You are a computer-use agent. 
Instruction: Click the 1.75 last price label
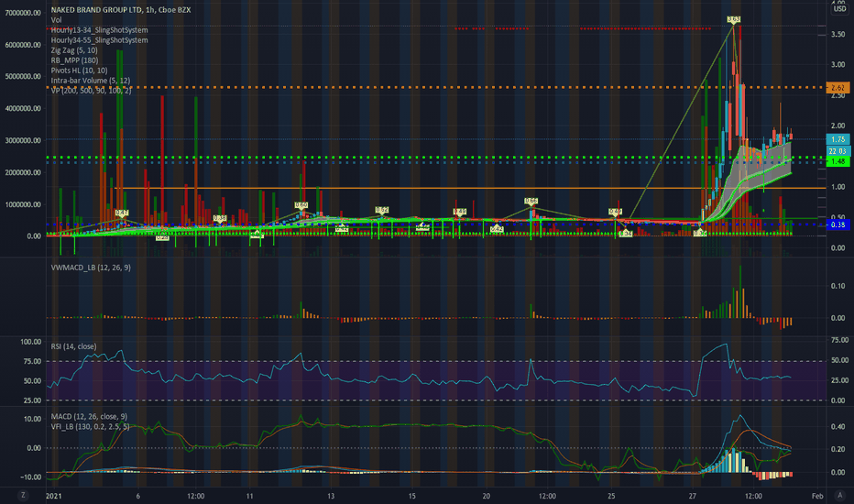point(838,139)
